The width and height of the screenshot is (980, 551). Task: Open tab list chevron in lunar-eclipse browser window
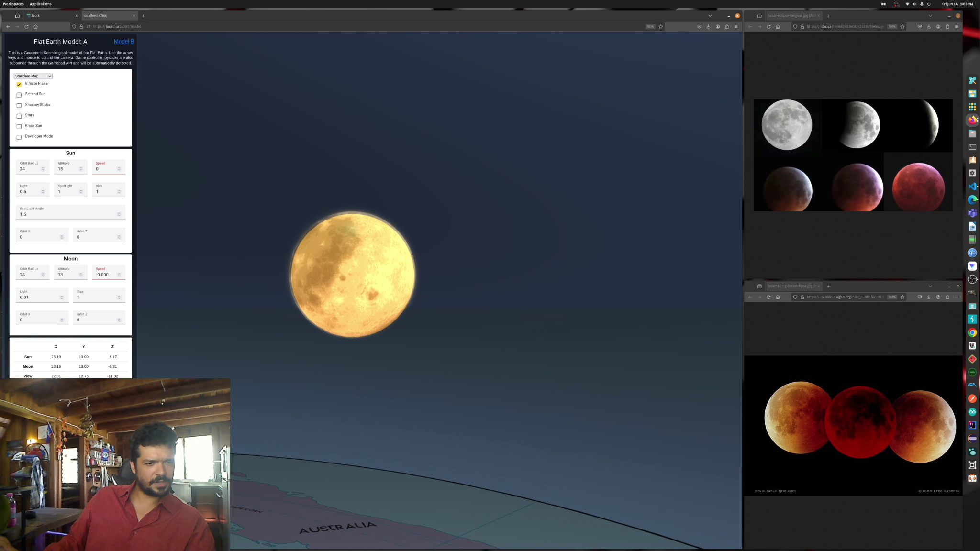coord(930,16)
